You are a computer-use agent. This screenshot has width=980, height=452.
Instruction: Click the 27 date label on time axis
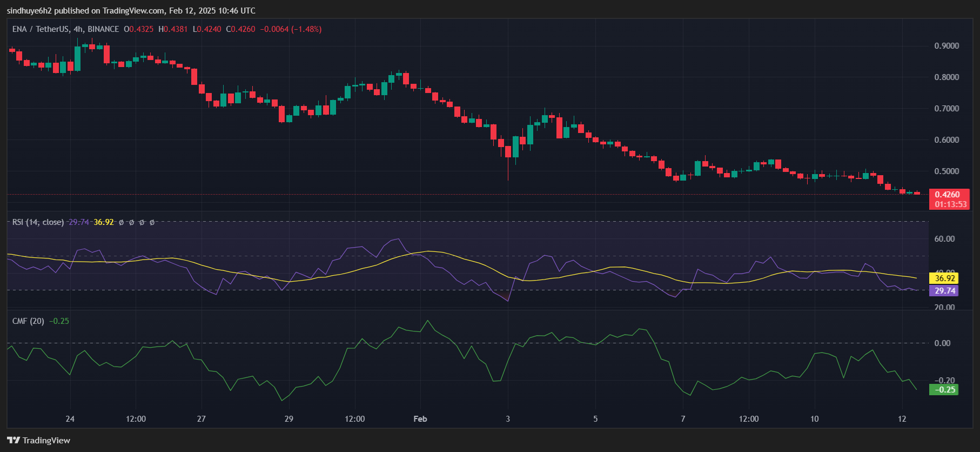click(202, 419)
